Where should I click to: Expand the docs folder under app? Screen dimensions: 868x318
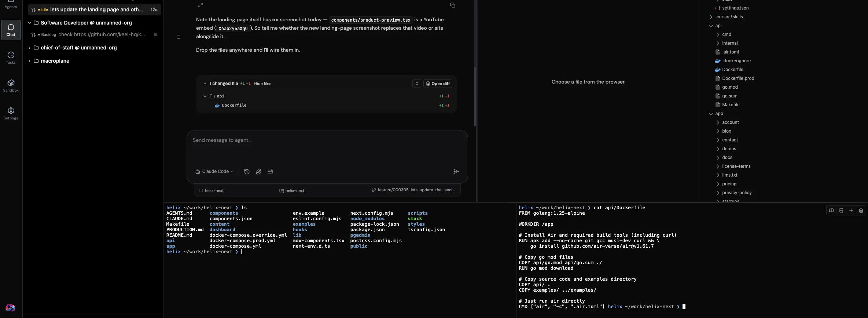[718, 158]
